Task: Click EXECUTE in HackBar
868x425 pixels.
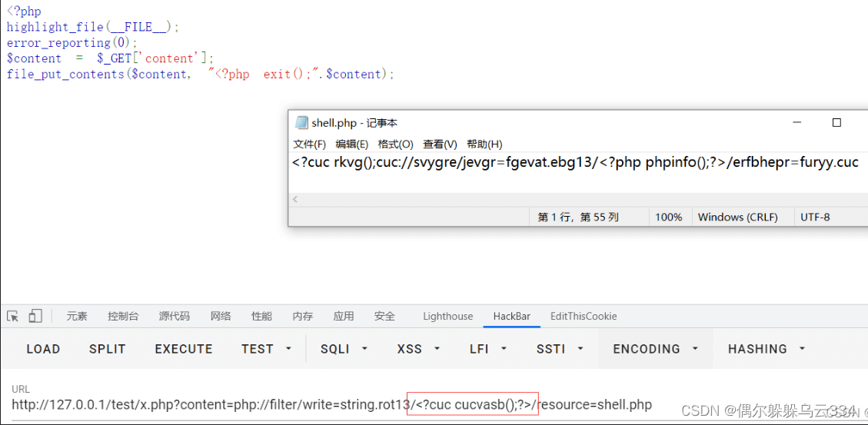Action: click(183, 349)
